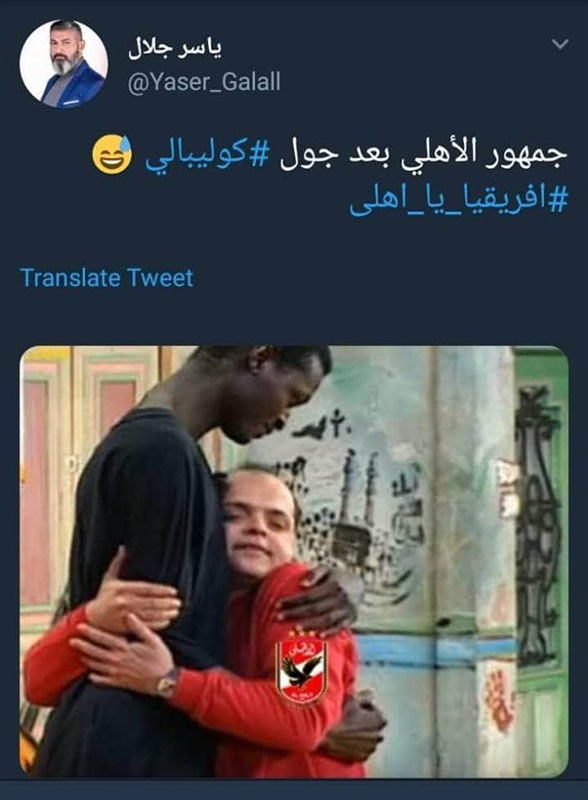Open Yaser Galal's profile picture
This screenshot has height=800, width=588.
[x=64, y=64]
